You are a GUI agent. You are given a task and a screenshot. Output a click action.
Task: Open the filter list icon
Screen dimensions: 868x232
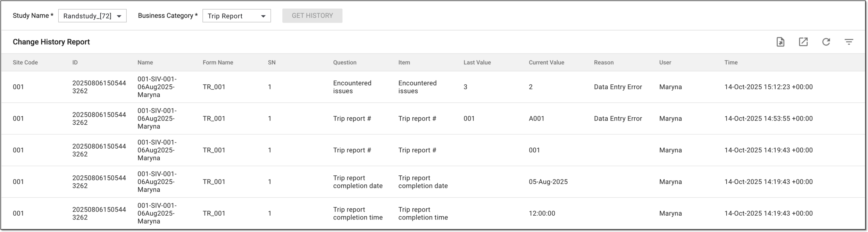[x=849, y=42]
